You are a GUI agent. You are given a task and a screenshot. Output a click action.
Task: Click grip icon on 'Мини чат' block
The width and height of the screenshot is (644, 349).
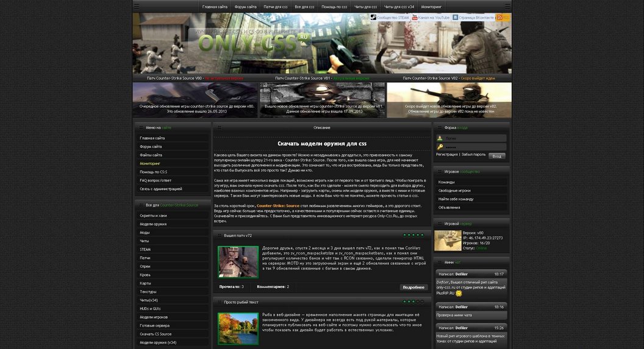coord(440,262)
